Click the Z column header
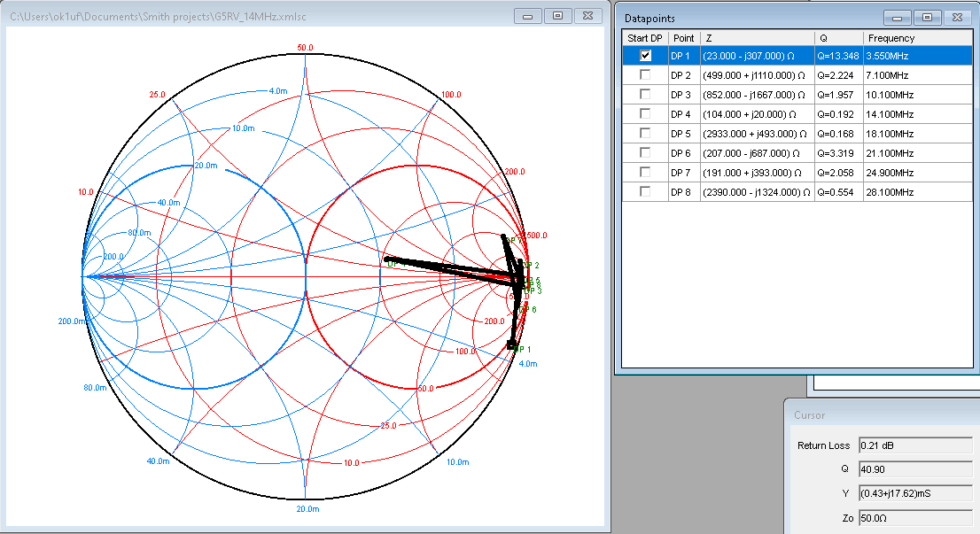The width and height of the screenshot is (980, 534). coord(757,38)
